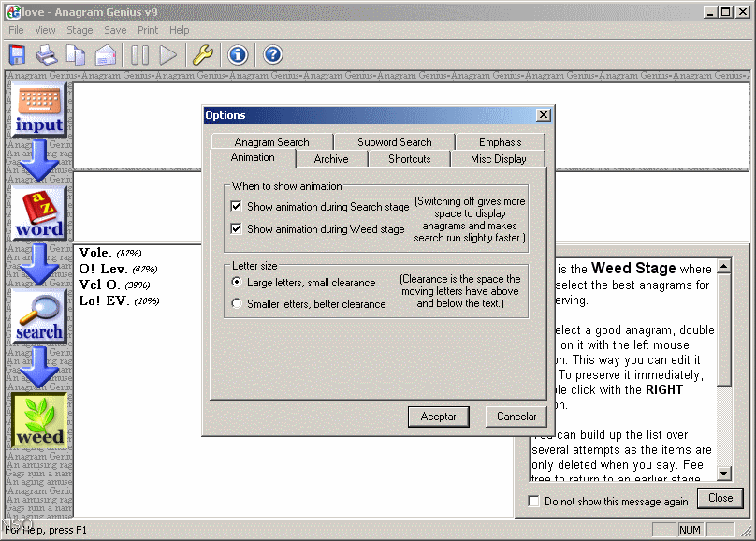The image size is (756, 541).
Task: Click the email envelope toolbar icon
Action: point(105,55)
